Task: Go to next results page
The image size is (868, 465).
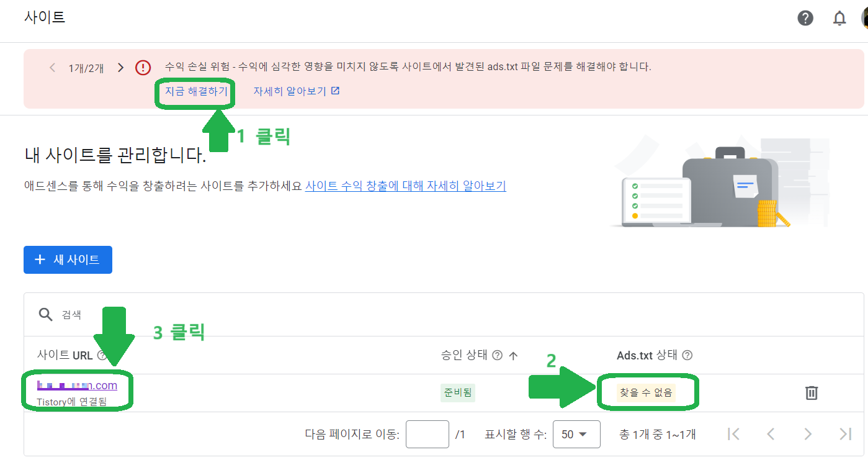Action: [x=808, y=434]
